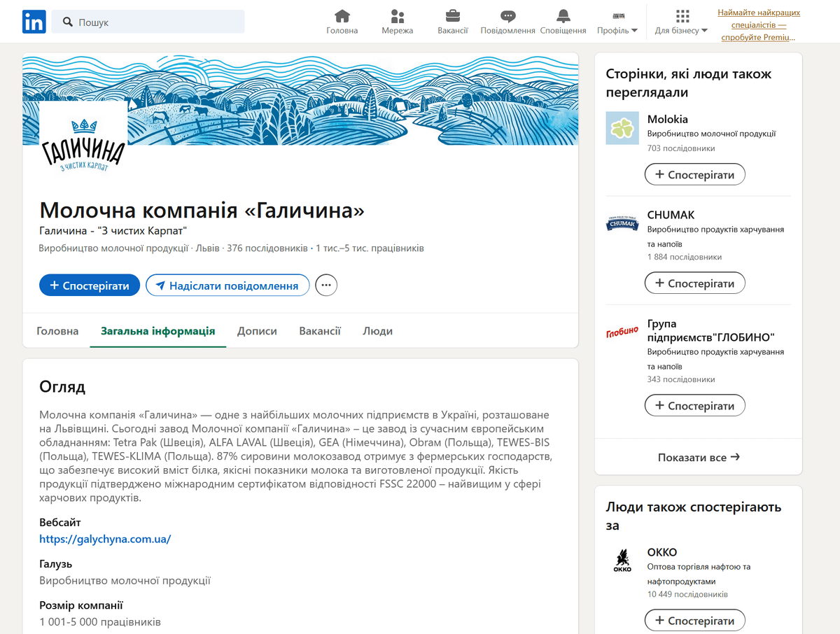Click the search magnifier icon
This screenshot has width=840, height=634.
point(67,22)
